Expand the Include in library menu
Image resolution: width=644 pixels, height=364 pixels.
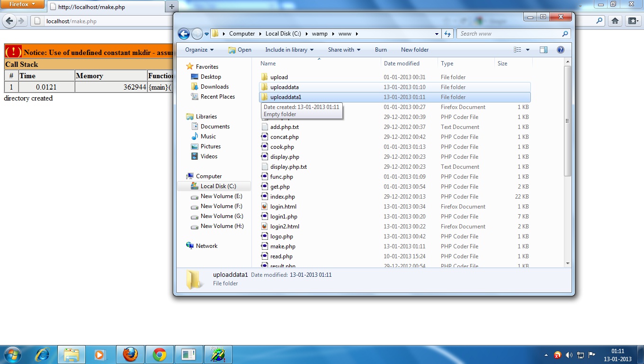pos(289,50)
